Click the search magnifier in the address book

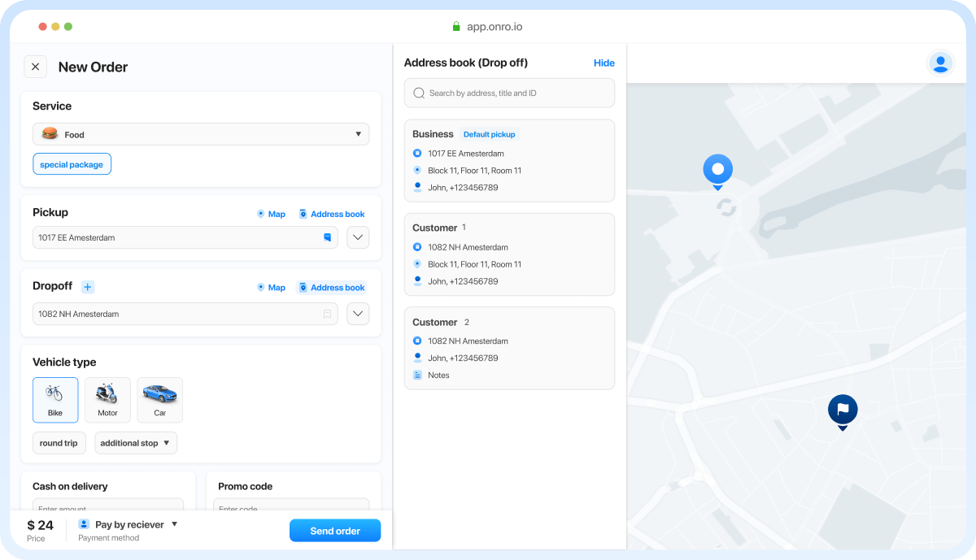(x=418, y=93)
